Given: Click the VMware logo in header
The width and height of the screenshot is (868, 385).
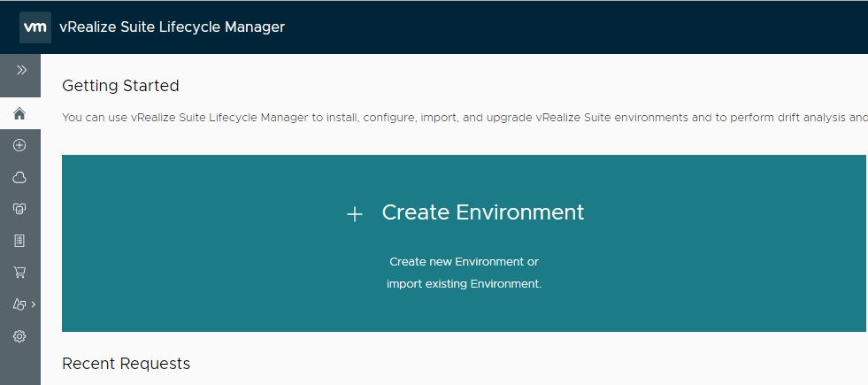Looking at the screenshot, I should point(35,27).
